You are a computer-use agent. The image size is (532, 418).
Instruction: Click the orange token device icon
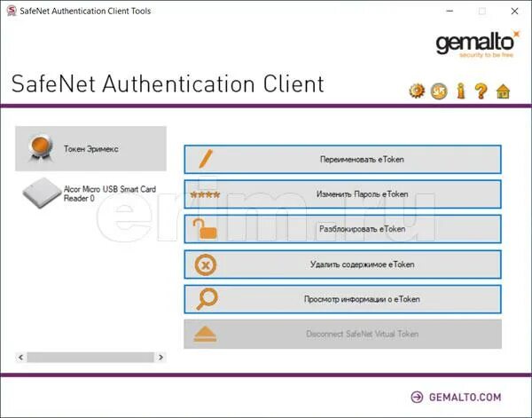coord(41,148)
